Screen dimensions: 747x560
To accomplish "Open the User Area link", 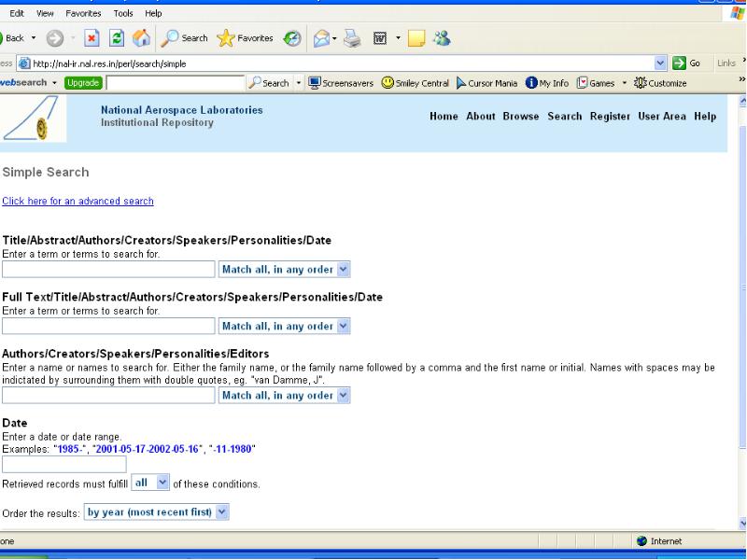I will tap(662, 116).
